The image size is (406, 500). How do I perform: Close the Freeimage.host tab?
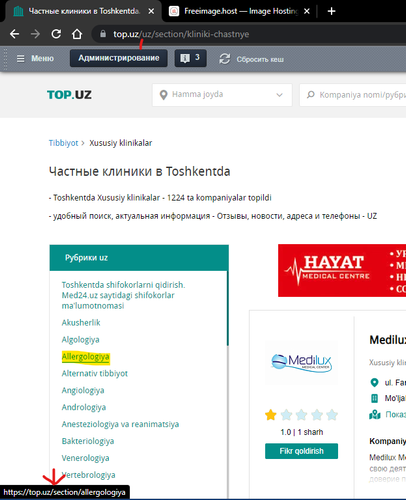pyautogui.click(x=307, y=11)
